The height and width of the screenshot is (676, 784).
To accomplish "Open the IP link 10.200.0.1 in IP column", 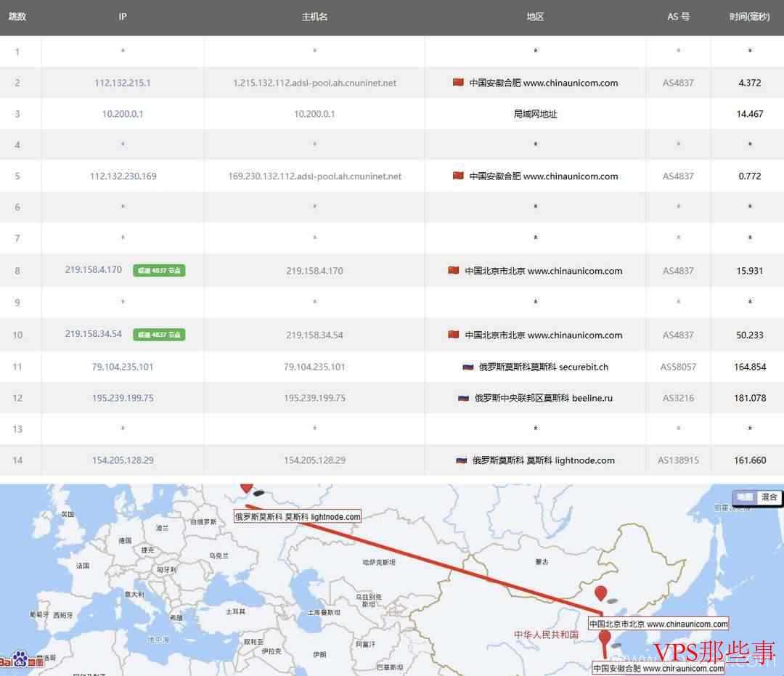I will (x=123, y=114).
